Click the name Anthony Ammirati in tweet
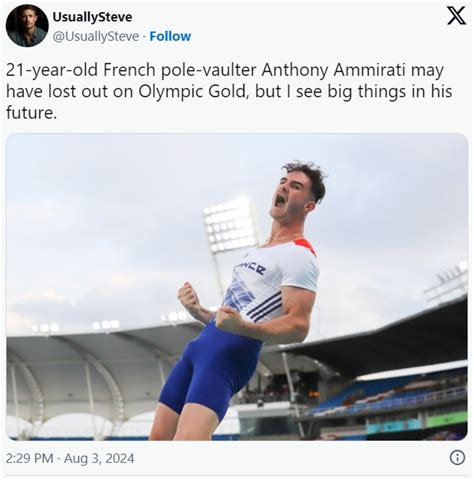The width and height of the screenshot is (474, 480). point(333,70)
